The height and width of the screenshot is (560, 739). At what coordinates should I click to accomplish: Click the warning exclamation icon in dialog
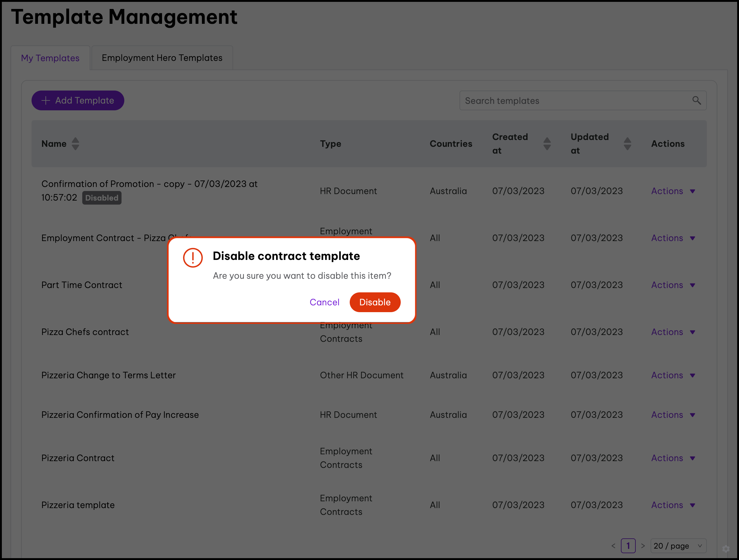point(193,258)
